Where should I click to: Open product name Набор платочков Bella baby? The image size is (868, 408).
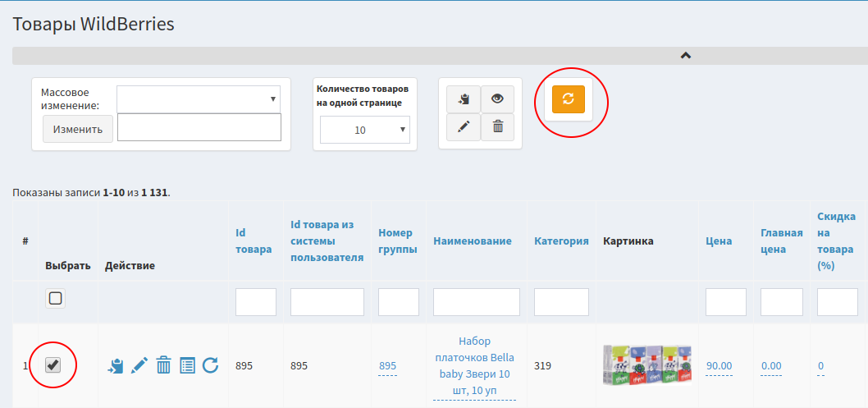(x=476, y=365)
